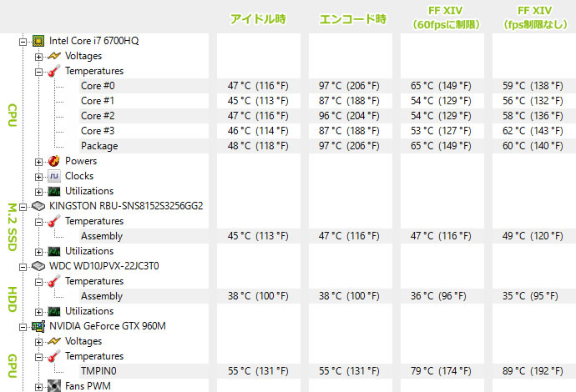The height and width of the screenshot is (392, 576).
Task: Click the CPU Utilizations graph icon
Action: click(x=54, y=191)
